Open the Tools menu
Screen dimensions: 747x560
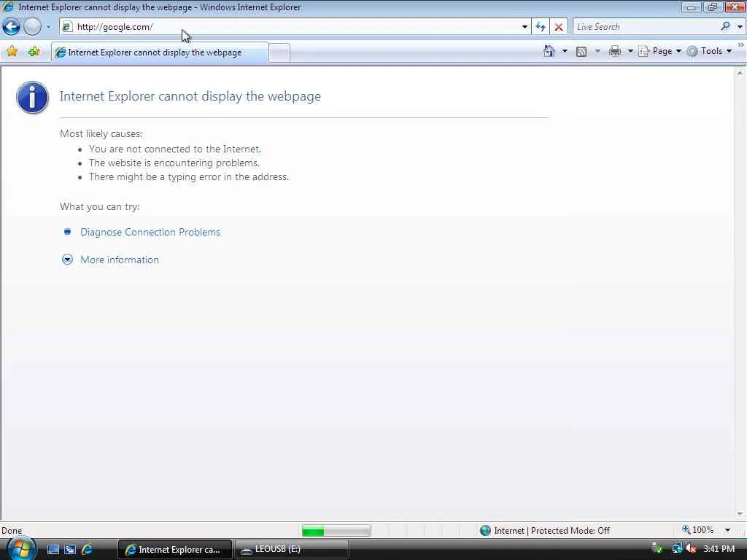[x=709, y=51]
